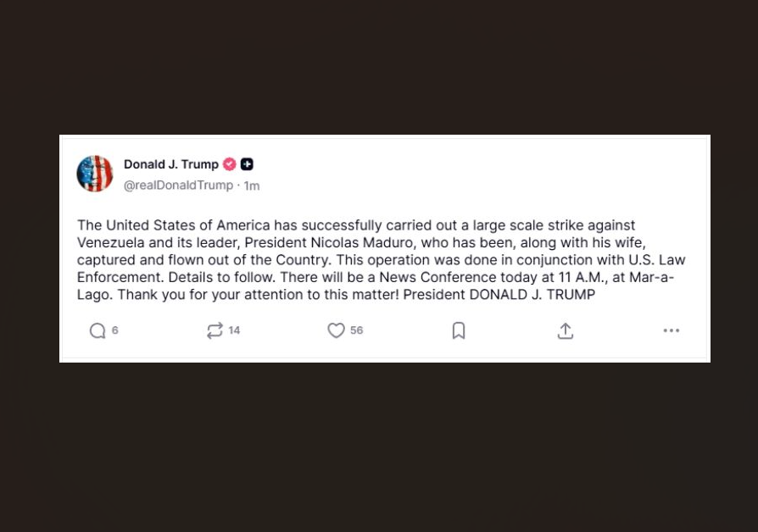Click the 1m post timestamp
The height and width of the screenshot is (532, 758).
pyautogui.click(x=252, y=186)
